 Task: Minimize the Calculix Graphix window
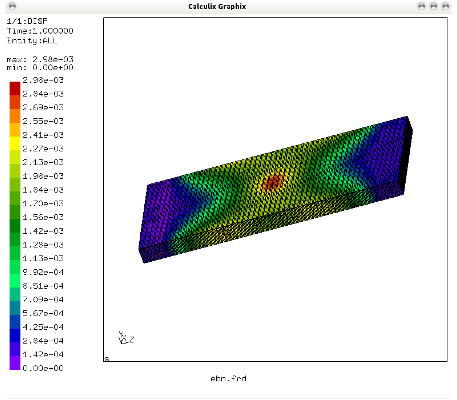point(422,6)
